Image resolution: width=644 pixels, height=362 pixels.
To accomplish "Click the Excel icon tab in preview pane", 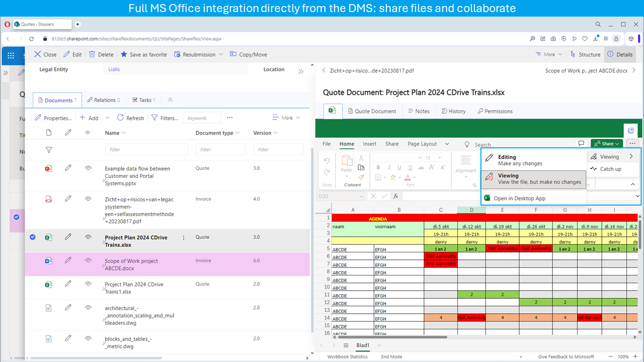I will 332,111.
